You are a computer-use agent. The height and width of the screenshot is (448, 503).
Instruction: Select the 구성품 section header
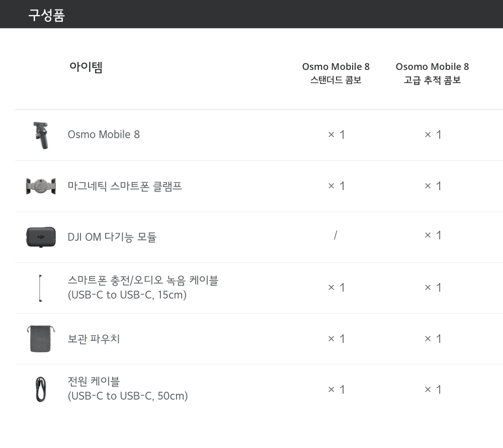[46, 15]
